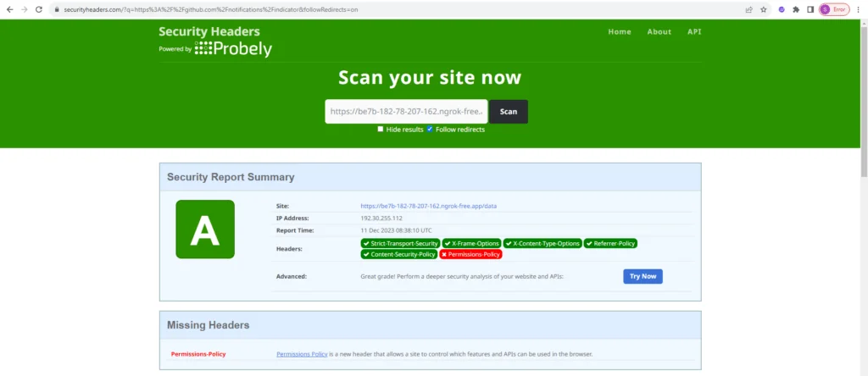The height and width of the screenshot is (376, 868).
Task: Open Chrome three-dot menu
Action: tap(858, 9)
